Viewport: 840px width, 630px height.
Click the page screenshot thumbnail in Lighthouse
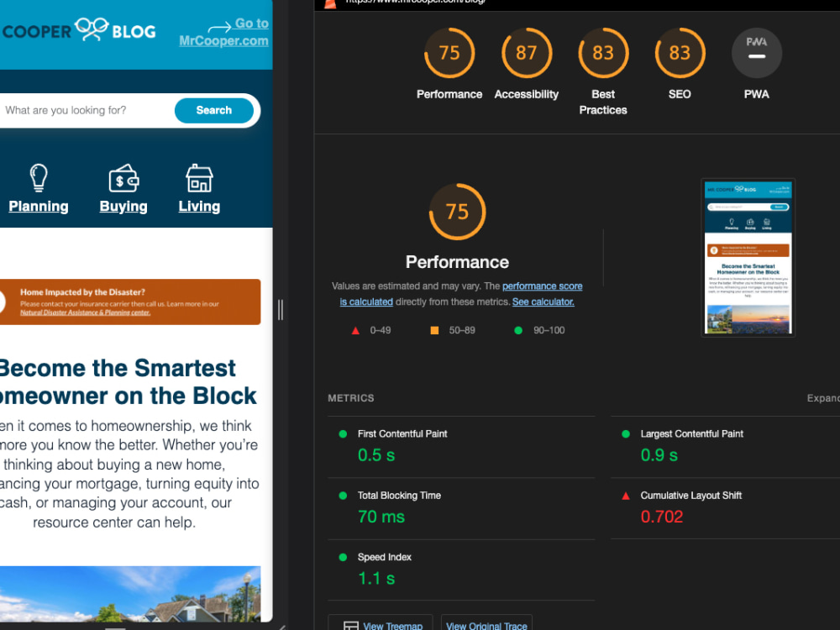pos(748,258)
